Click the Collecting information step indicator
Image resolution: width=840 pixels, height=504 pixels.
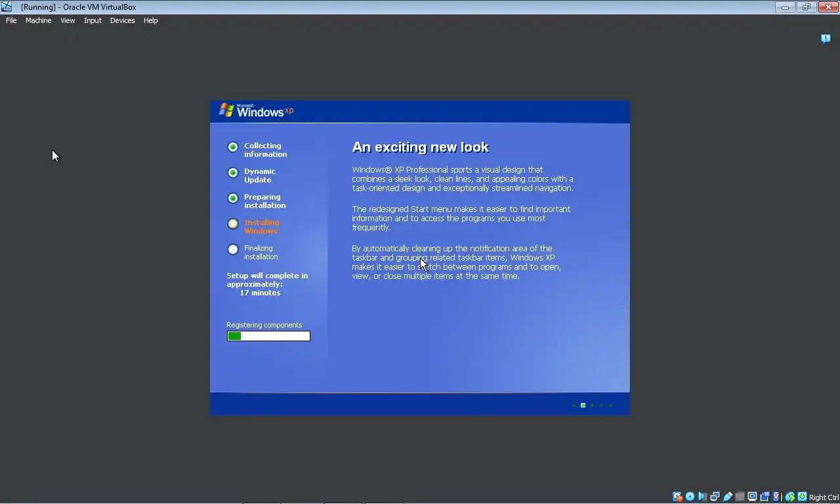pyautogui.click(x=233, y=147)
